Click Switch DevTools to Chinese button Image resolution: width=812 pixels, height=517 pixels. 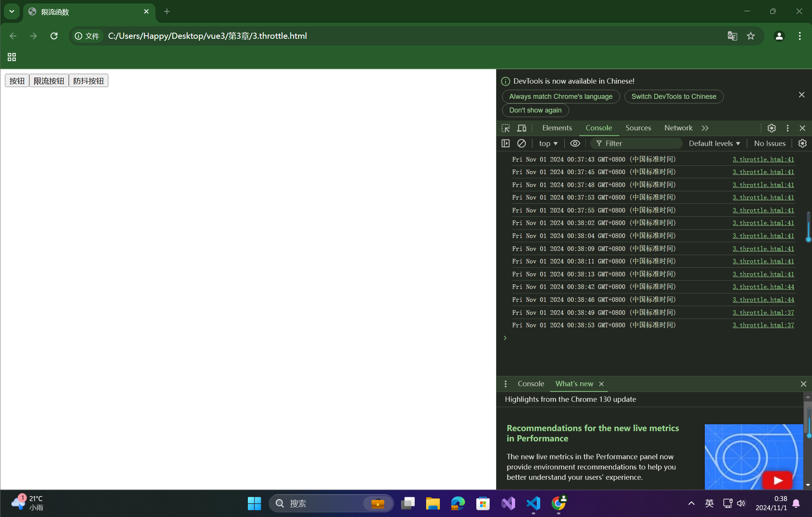pyautogui.click(x=674, y=97)
